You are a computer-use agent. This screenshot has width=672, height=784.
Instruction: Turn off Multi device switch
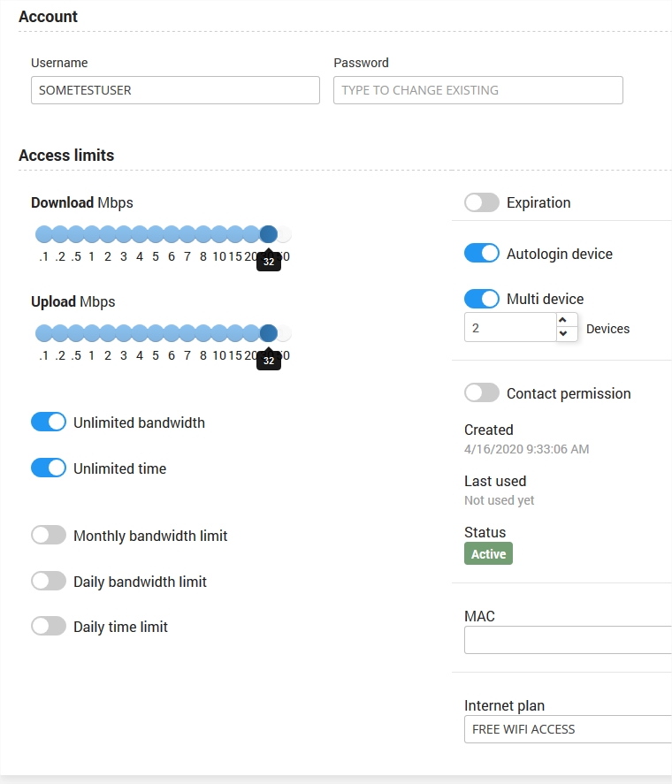[x=482, y=299]
